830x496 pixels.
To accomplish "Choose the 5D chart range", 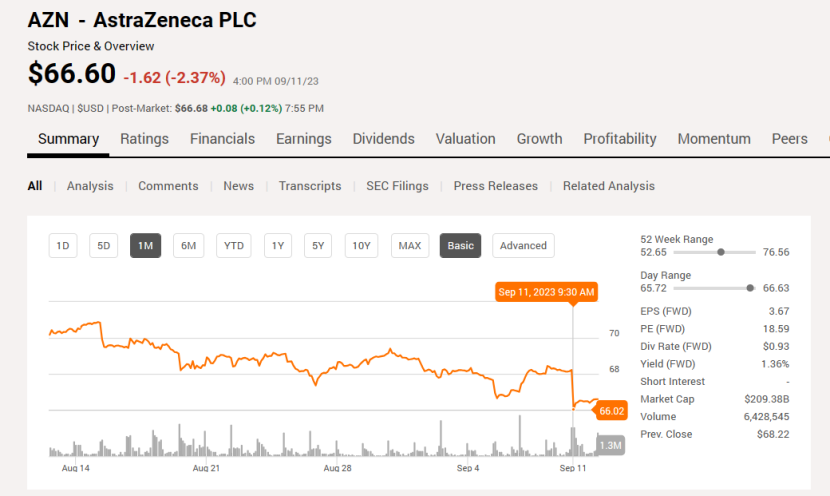I will click(x=104, y=245).
